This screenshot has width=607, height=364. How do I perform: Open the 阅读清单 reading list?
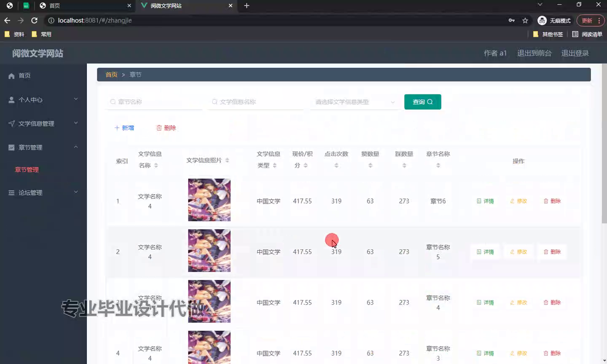point(587,34)
